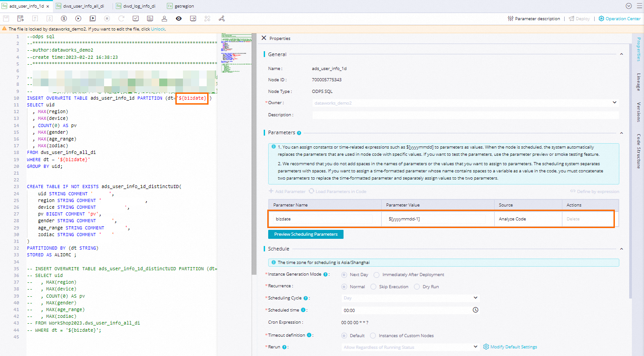Screen dimensions: 644x356
Task: Open the Code Structure side tab
Action: [x=638, y=151]
